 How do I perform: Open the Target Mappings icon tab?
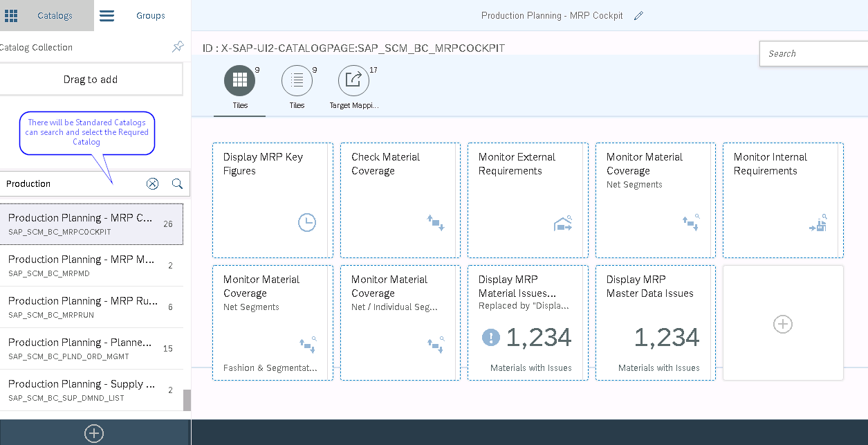[x=353, y=80]
